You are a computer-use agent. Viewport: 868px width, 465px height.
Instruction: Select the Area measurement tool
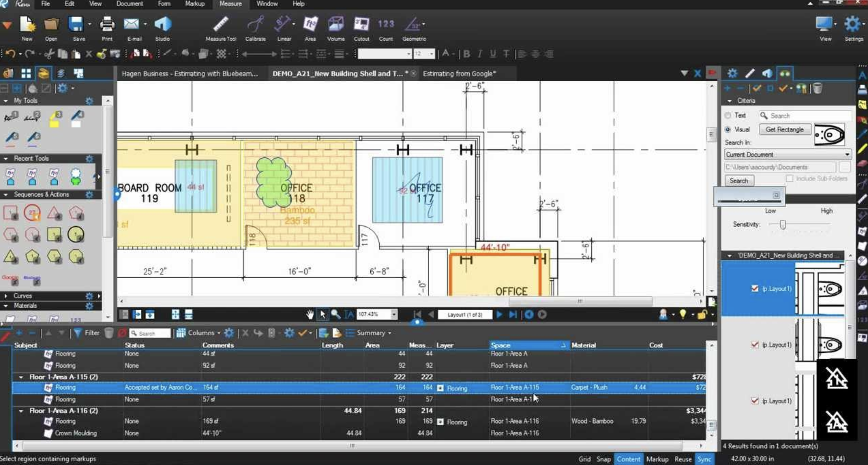(310, 28)
